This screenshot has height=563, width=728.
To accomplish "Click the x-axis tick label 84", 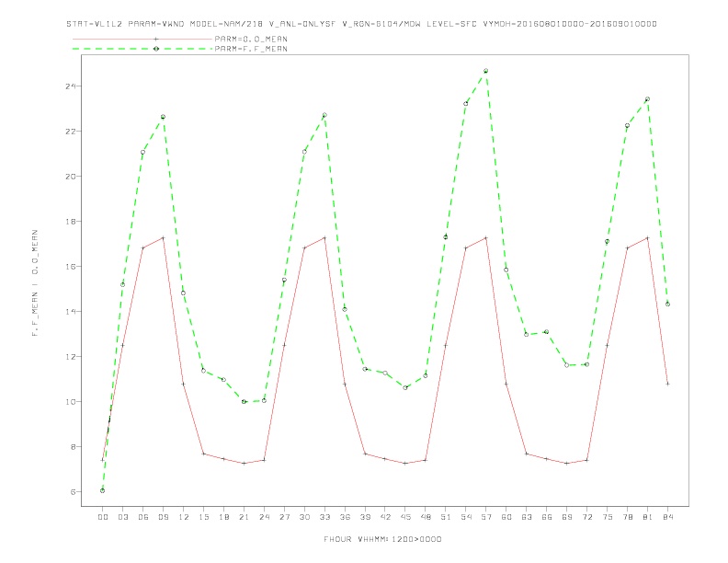I will tap(667, 517).
